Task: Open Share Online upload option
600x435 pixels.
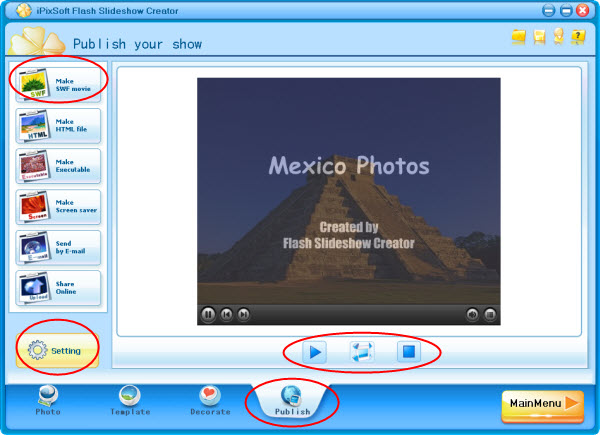Action: point(58,288)
